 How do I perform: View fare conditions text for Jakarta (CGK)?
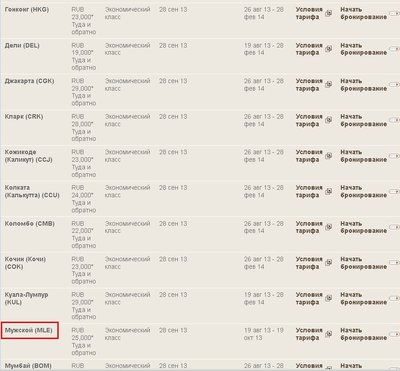pos(309,85)
